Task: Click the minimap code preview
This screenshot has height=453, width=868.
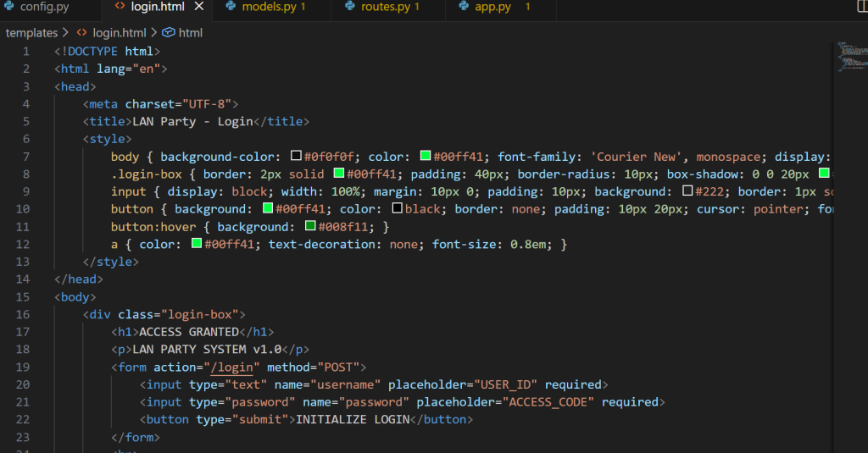Action: 850,56
